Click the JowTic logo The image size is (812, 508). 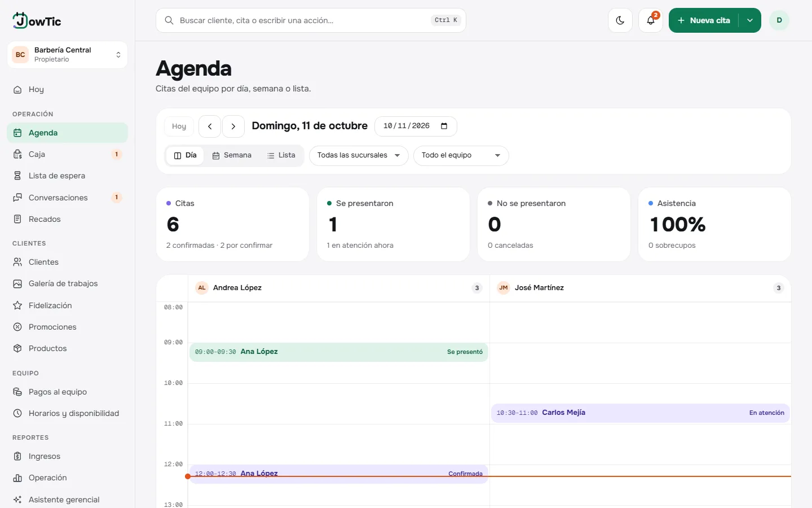(x=37, y=20)
